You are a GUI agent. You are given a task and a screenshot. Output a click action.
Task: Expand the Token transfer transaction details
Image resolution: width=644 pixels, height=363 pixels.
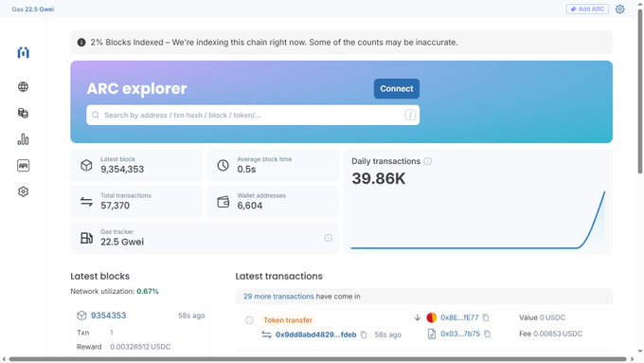(x=249, y=320)
